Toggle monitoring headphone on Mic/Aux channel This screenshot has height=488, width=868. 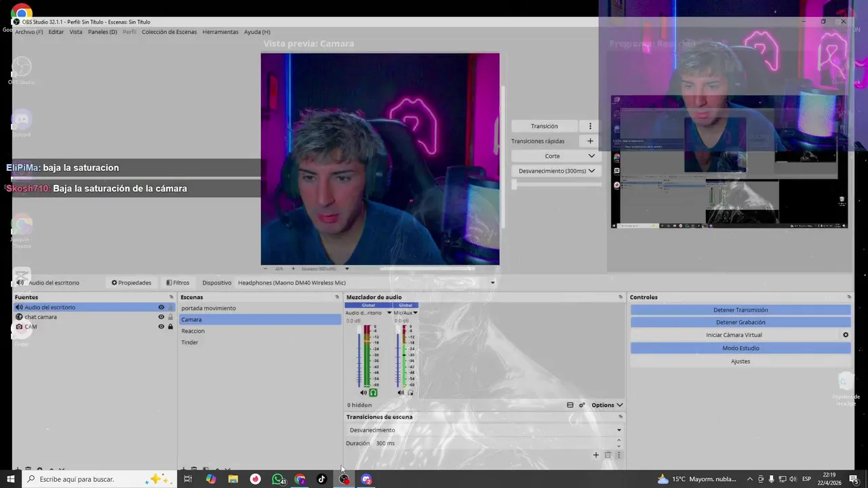pos(410,392)
